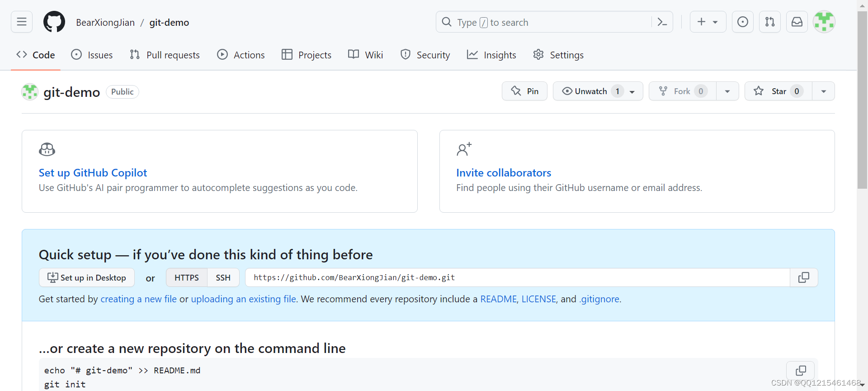The height and width of the screenshot is (391, 868).
Task: Open the notifications inbox icon
Action: tap(797, 22)
